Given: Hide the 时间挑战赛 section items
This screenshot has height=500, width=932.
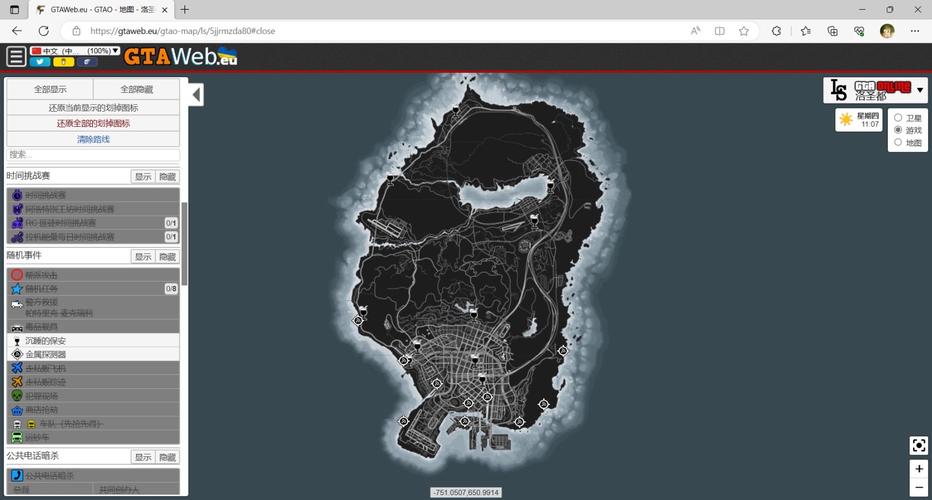Looking at the screenshot, I should pyautogui.click(x=168, y=177).
